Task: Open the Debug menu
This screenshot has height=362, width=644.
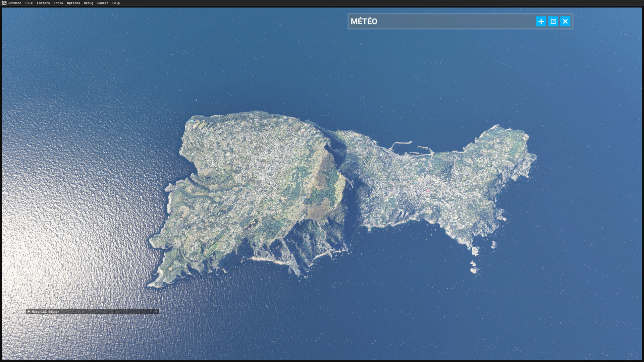Action: tap(89, 3)
